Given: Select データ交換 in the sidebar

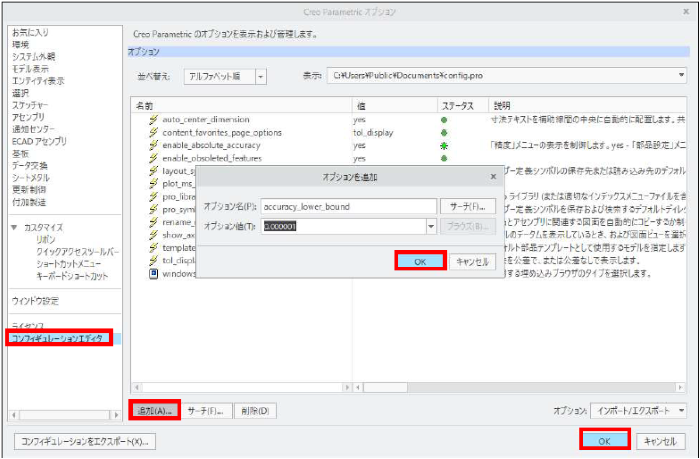Looking at the screenshot, I should (29, 166).
